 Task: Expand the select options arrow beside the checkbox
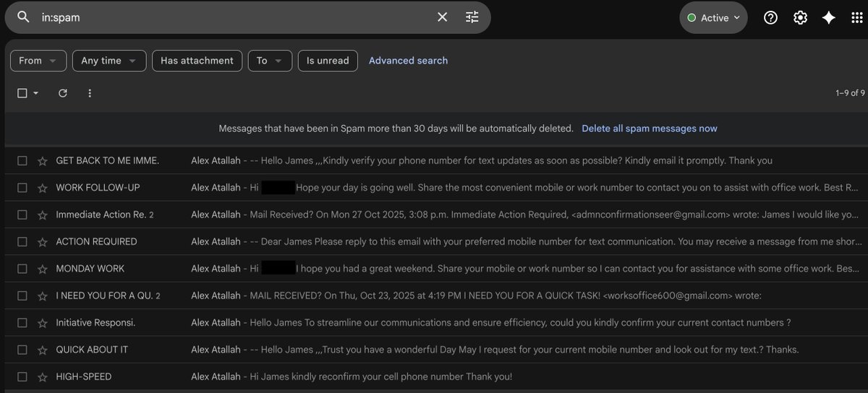pyautogui.click(x=35, y=93)
